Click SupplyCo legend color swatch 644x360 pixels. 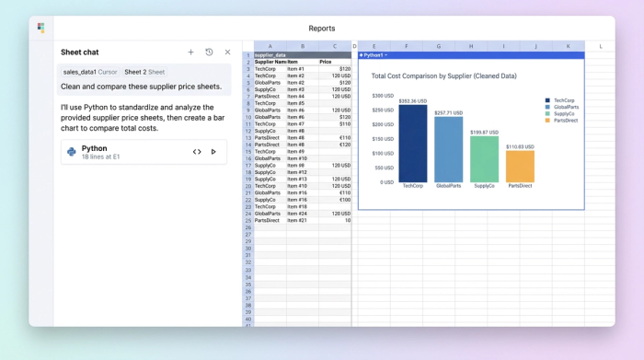click(x=547, y=114)
